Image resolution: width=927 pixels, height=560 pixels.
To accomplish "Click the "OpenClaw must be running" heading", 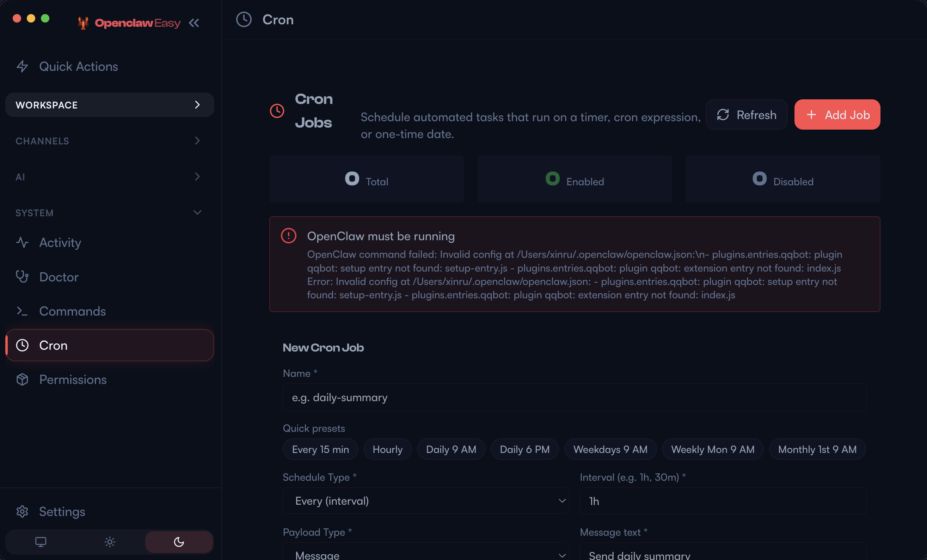I will [x=381, y=236].
